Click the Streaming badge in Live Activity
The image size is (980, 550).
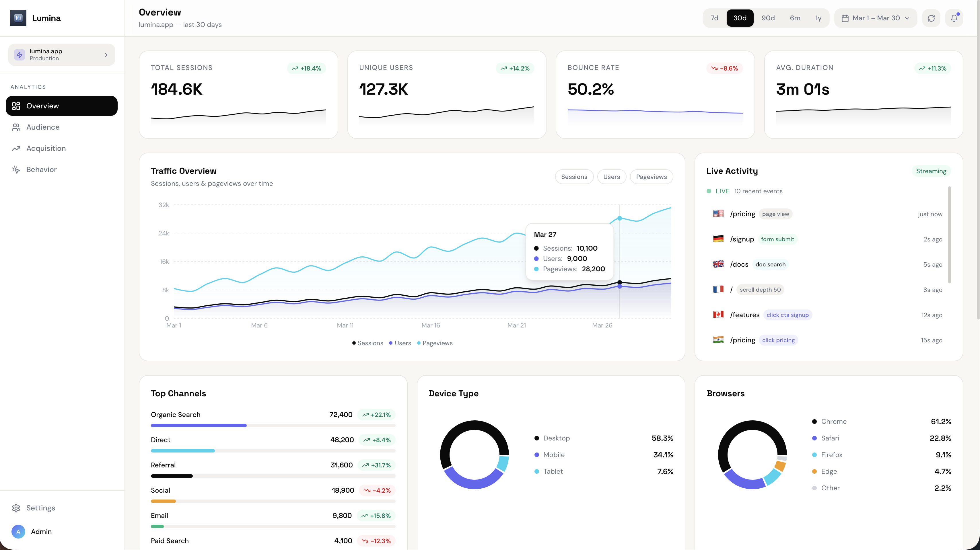pyautogui.click(x=931, y=171)
